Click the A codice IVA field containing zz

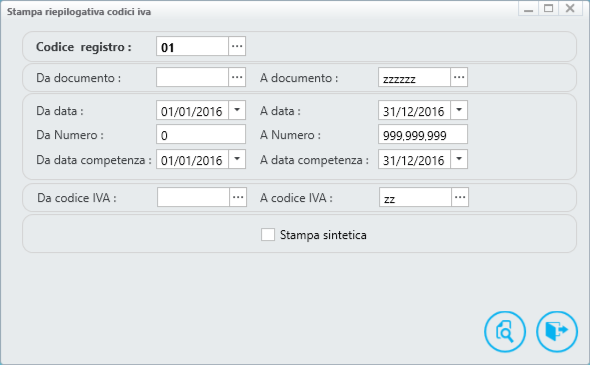(415, 197)
